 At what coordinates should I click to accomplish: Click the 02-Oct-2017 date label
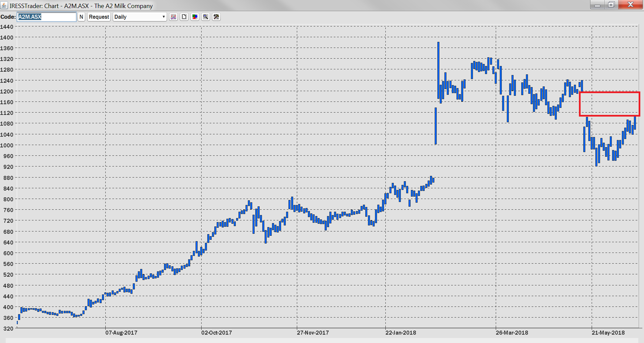(217, 333)
